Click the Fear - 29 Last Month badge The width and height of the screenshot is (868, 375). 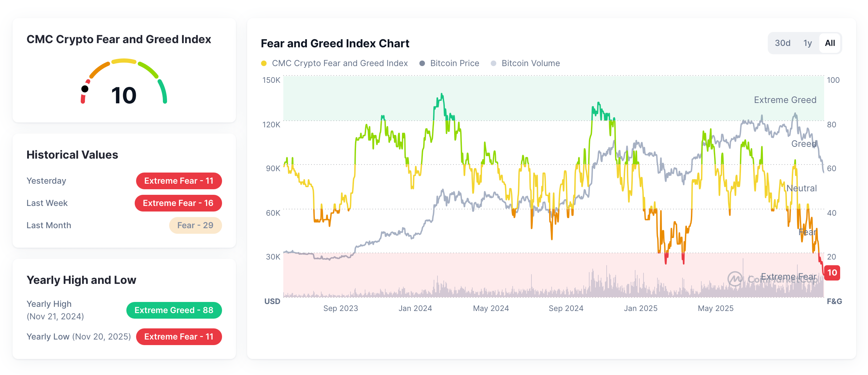[195, 225]
